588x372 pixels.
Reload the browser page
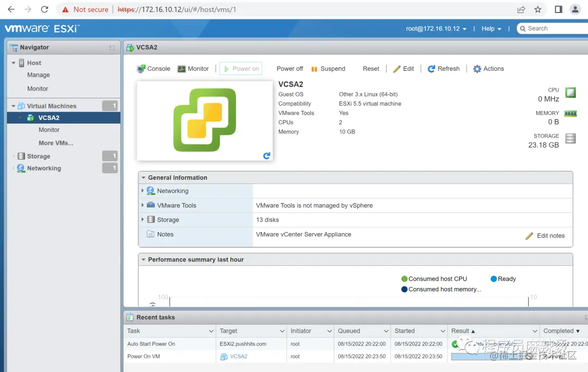(x=44, y=9)
